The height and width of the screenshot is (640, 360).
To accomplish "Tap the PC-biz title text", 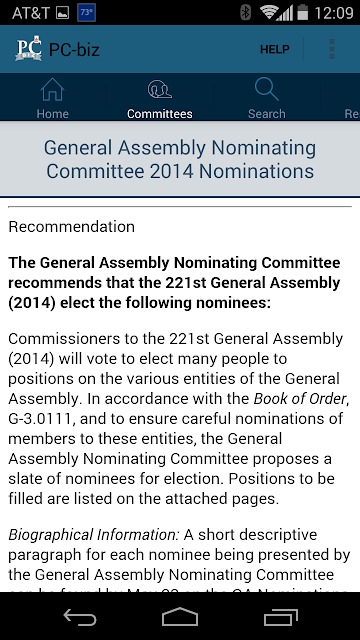I will point(74,50).
